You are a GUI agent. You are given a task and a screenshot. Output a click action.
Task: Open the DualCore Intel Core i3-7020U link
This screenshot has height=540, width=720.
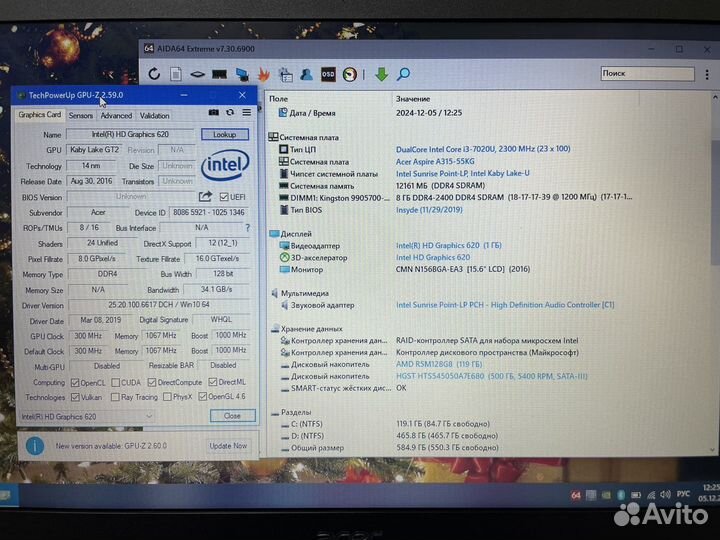click(483, 149)
